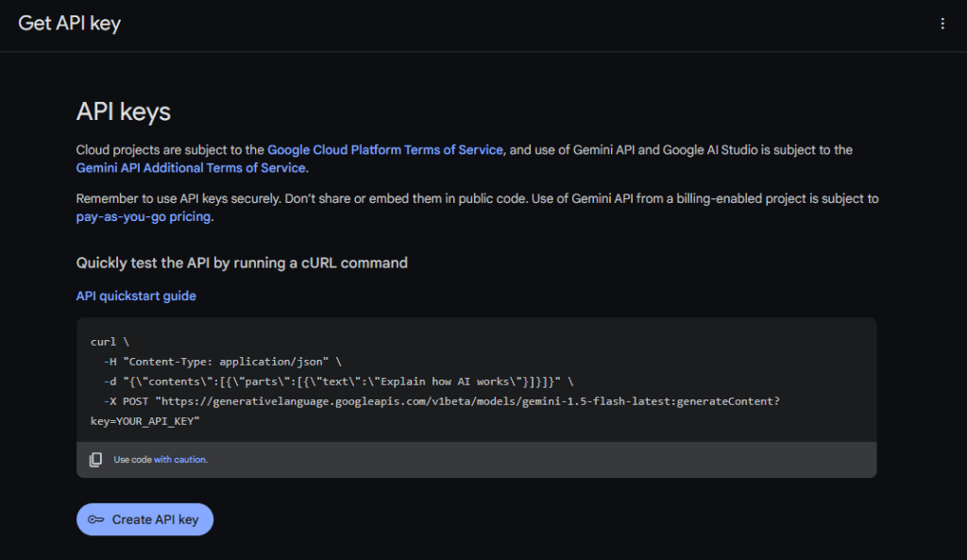Viewport: 967px width, 560px height.
Task: Click the 'with caution' link
Action: pyautogui.click(x=180, y=460)
